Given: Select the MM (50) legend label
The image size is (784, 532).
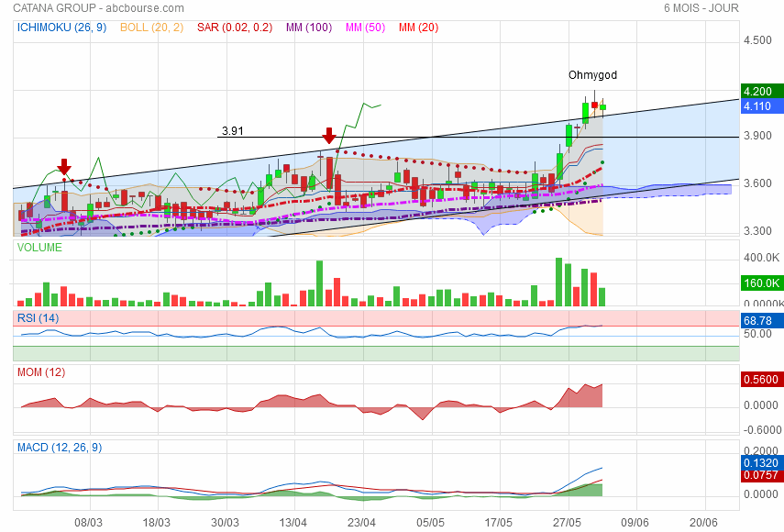Looking at the screenshot, I should pos(366,28).
